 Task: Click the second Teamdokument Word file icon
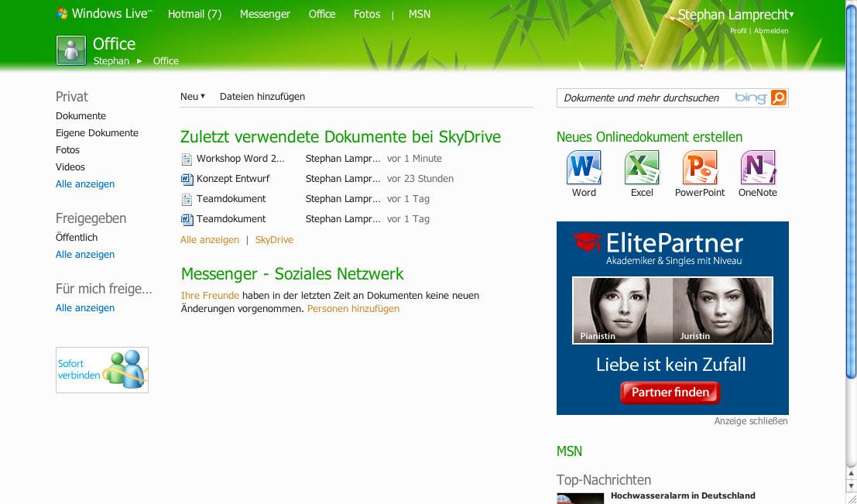[x=187, y=220]
